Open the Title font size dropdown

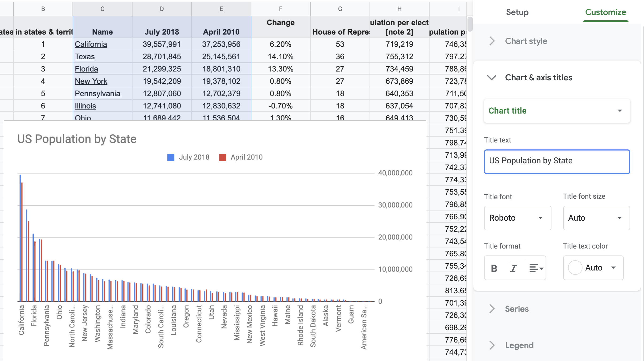(596, 218)
